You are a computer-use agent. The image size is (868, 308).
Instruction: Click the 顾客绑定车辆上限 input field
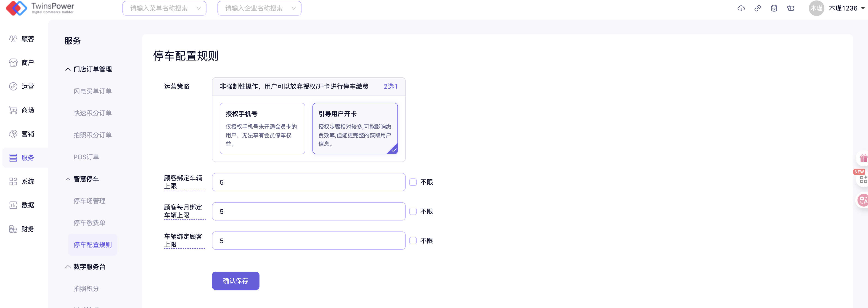pyautogui.click(x=308, y=182)
